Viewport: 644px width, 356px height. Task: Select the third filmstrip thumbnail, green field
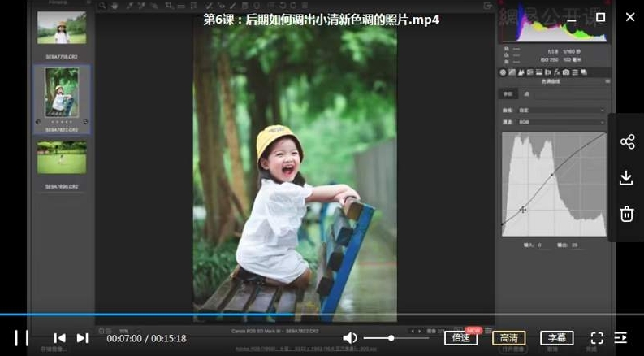tap(62, 158)
